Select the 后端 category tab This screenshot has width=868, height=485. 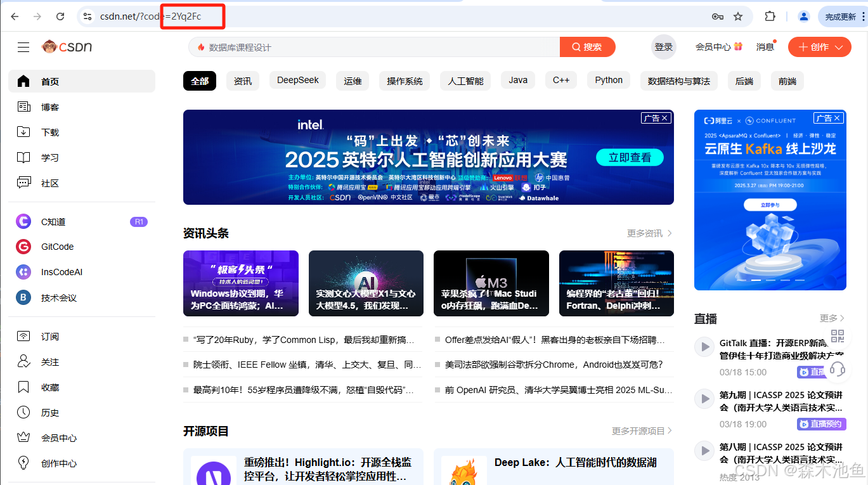tap(744, 81)
